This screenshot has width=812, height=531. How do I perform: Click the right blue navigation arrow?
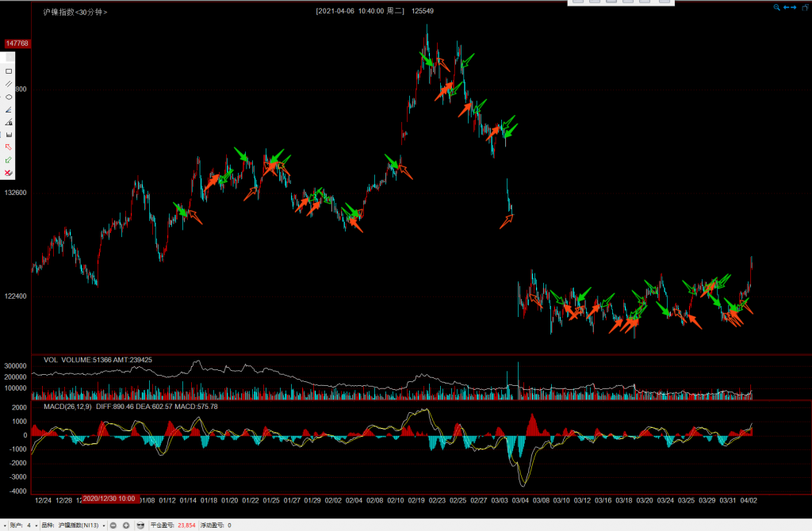point(794,7)
